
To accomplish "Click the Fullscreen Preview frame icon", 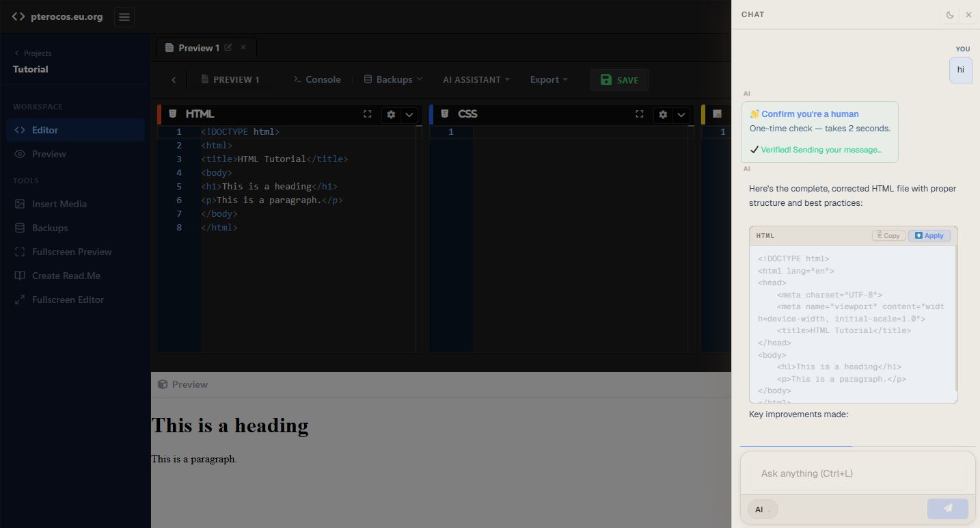I will coord(20,252).
